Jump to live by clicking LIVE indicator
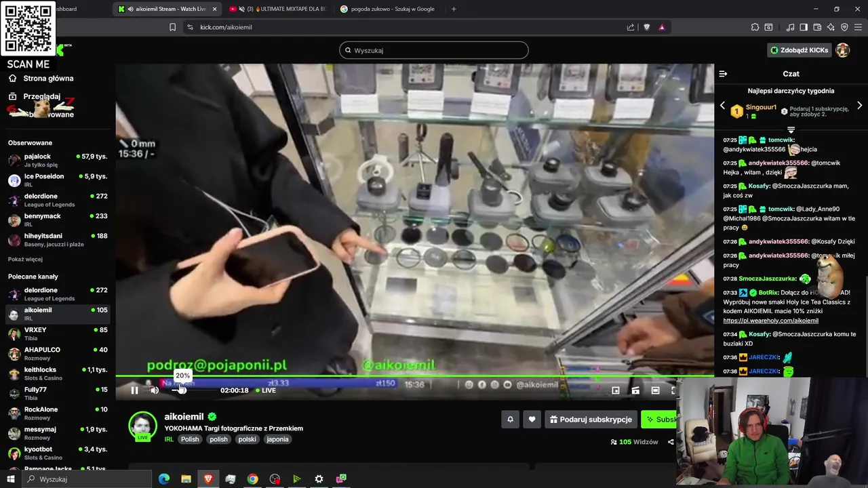This screenshot has width=868, height=488. 266,390
